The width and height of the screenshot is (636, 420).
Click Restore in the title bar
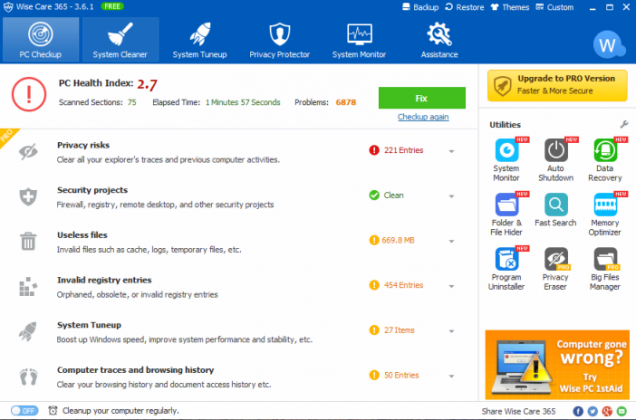tap(464, 7)
